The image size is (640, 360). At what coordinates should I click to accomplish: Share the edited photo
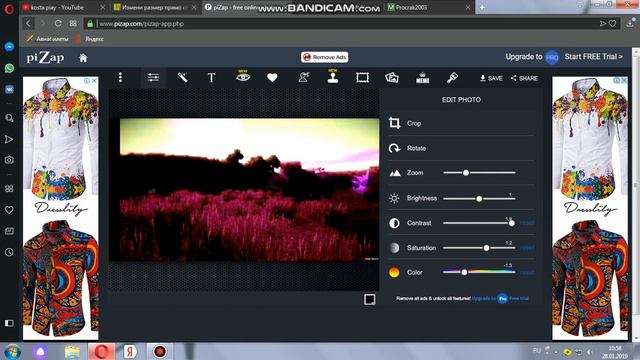(524, 78)
